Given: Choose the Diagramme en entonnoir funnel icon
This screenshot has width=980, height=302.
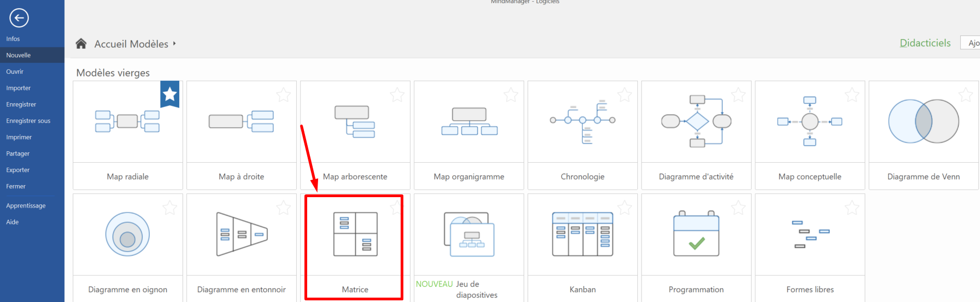Looking at the screenshot, I should pyautogui.click(x=242, y=234).
